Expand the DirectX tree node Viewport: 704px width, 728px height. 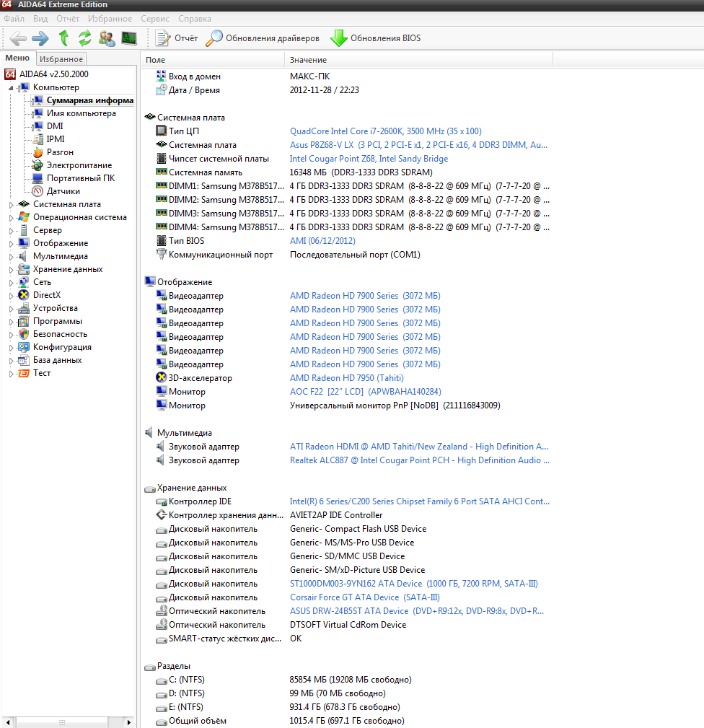[x=11, y=295]
